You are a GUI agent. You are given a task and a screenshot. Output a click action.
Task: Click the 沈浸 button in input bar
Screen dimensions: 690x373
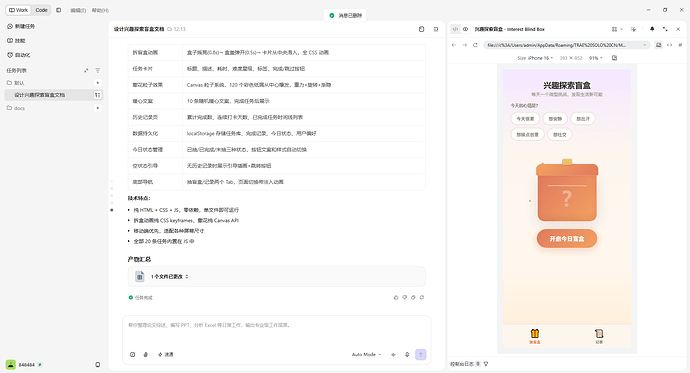[166, 355]
